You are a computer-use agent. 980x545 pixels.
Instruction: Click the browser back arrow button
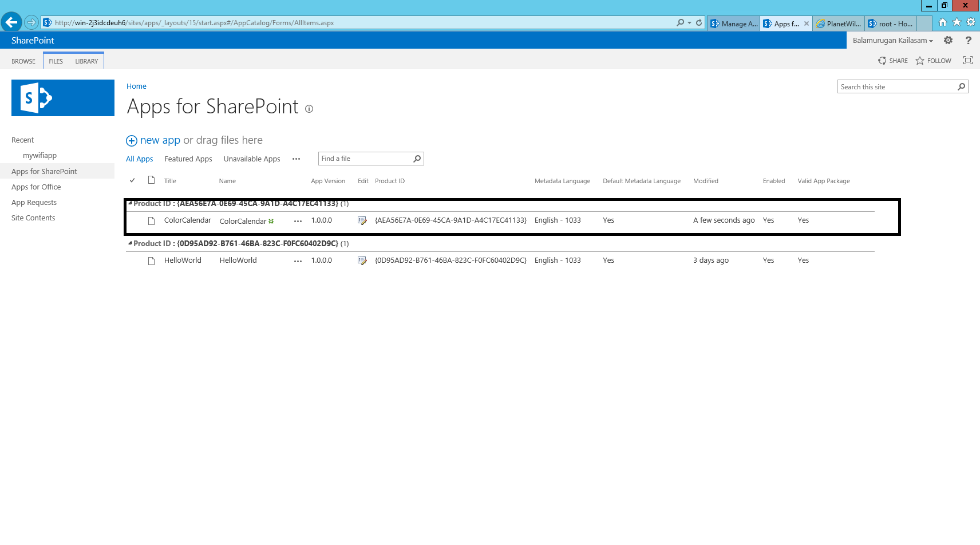[x=11, y=23]
